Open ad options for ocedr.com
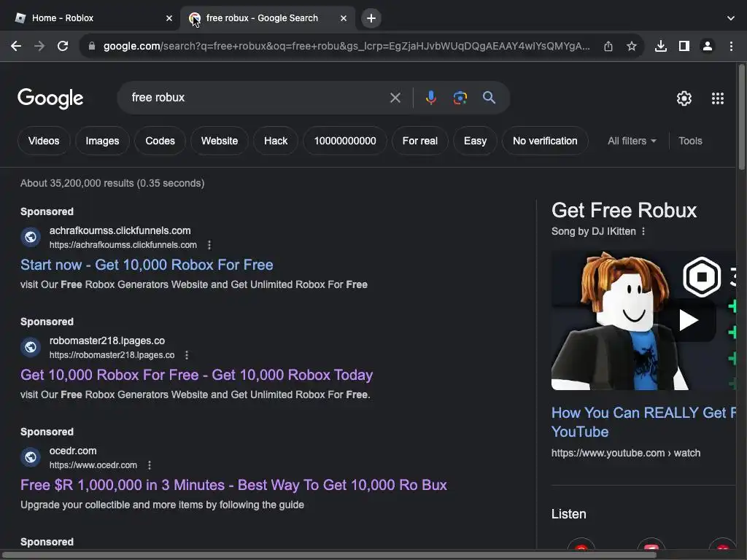The height and width of the screenshot is (560, 747). click(x=150, y=464)
